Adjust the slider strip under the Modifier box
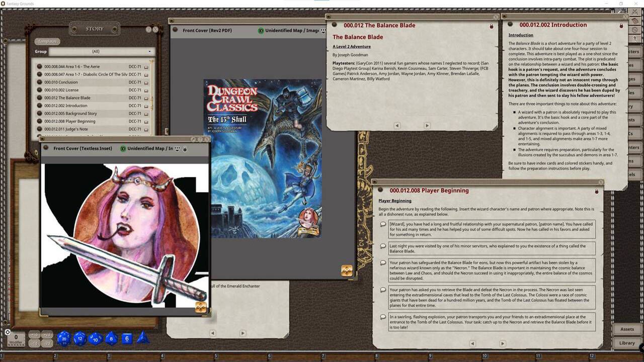Viewport: 644px width, 362px height. tap(16, 343)
